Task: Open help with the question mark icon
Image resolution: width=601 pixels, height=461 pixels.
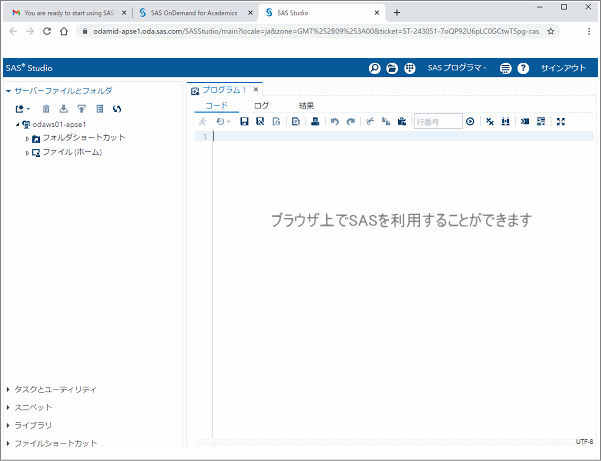Action: coord(523,68)
